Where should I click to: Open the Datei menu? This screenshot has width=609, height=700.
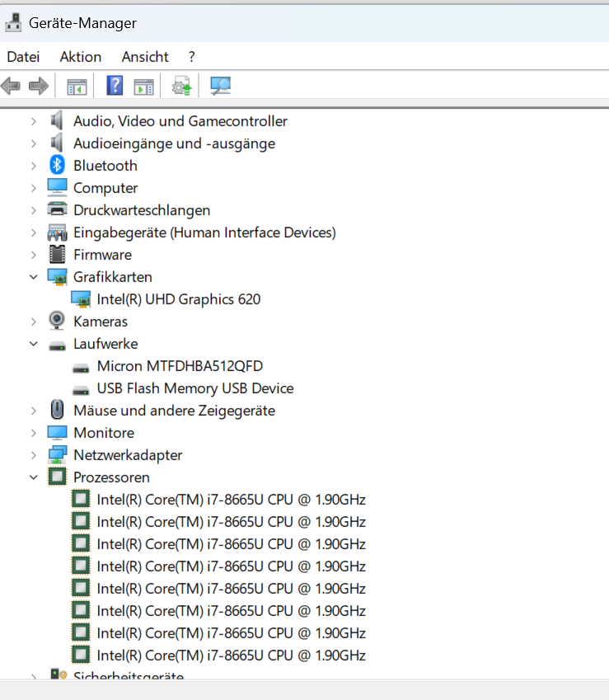(x=23, y=57)
